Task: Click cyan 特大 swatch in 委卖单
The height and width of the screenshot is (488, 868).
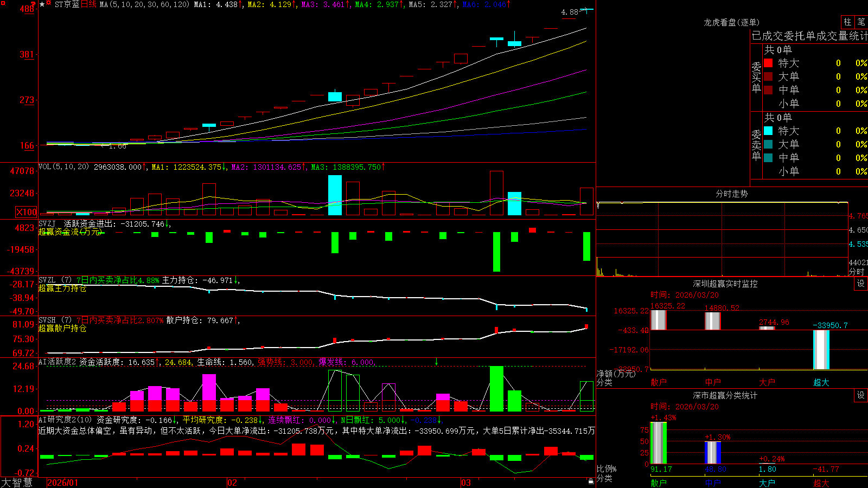Action: [768, 131]
